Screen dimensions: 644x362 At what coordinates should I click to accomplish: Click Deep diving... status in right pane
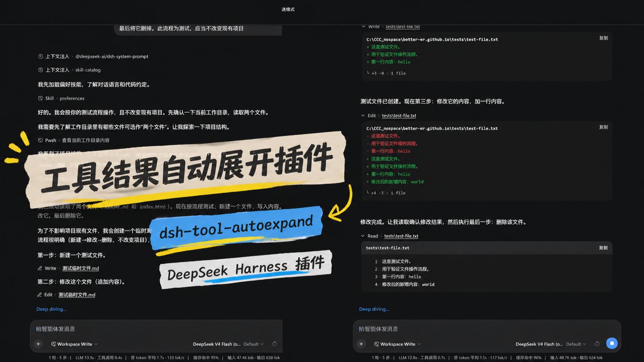(x=374, y=309)
